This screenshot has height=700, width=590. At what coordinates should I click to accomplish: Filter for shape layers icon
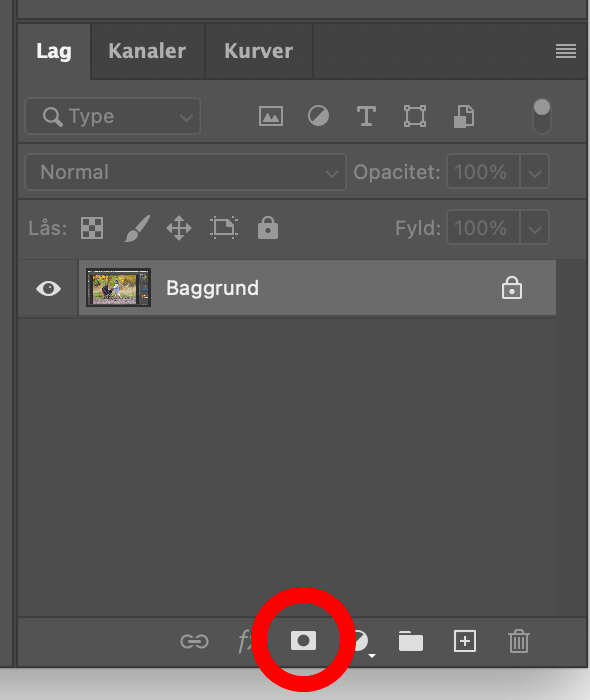tap(415, 117)
